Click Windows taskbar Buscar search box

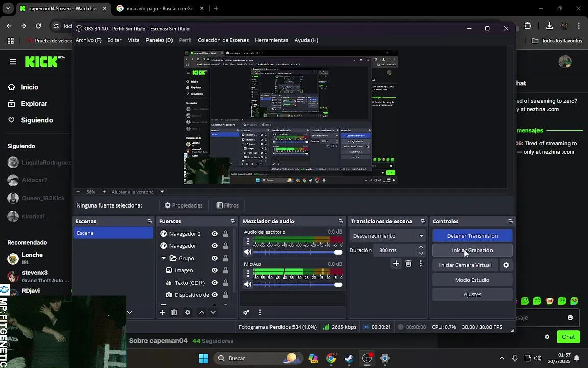(258, 358)
